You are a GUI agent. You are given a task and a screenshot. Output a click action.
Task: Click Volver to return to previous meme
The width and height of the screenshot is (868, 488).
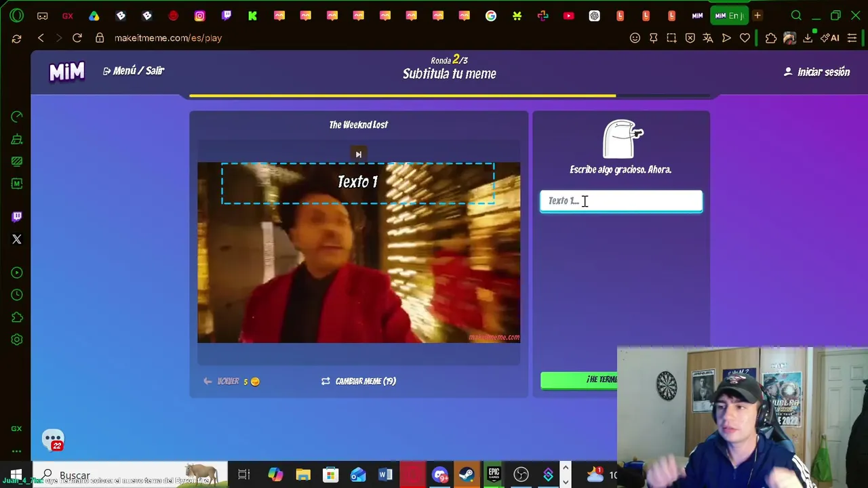click(x=231, y=382)
